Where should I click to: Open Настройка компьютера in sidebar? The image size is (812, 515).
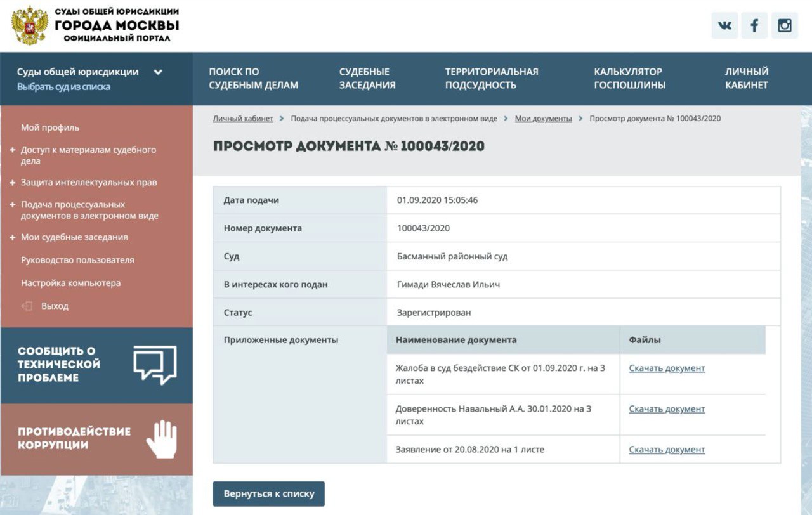(x=70, y=283)
